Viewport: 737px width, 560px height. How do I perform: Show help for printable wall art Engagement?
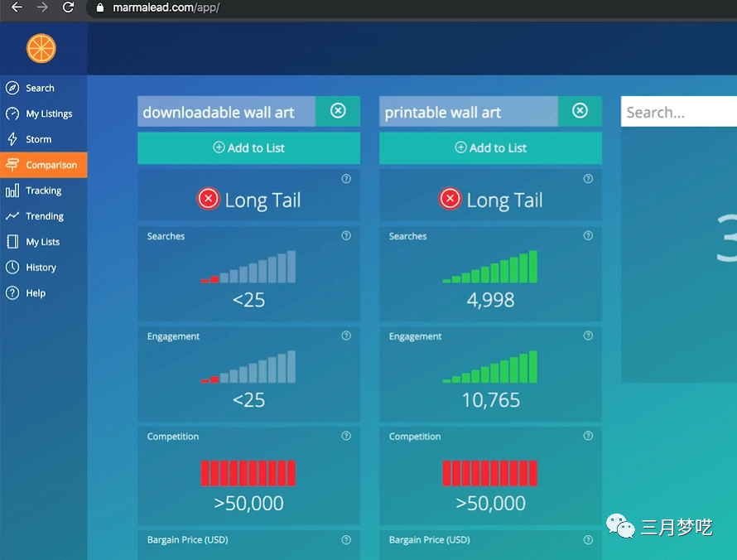tap(588, 336)
